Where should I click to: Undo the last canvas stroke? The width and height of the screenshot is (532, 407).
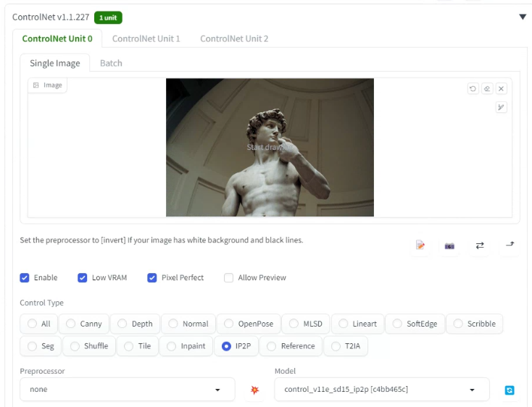(x=473, y=89)
